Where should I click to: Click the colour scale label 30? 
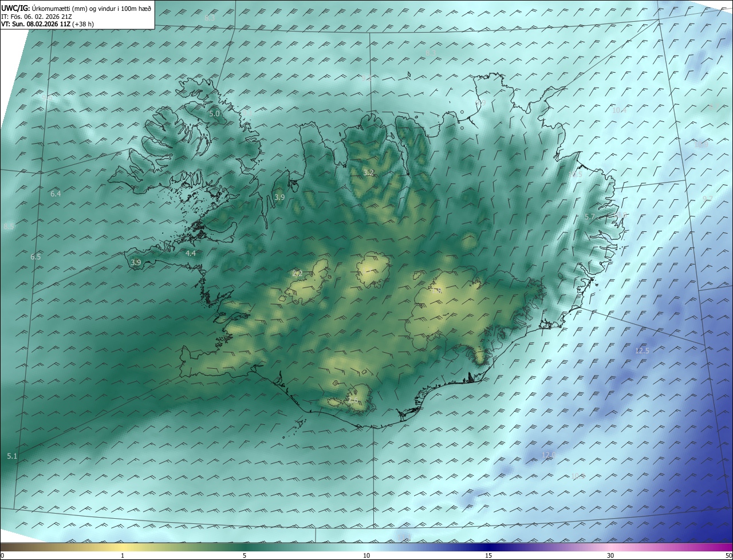tap(610, 555)
